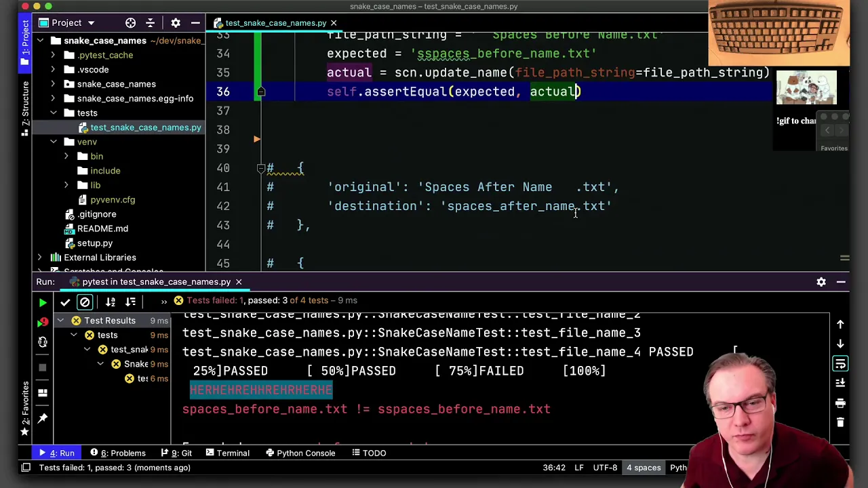Collapse venv folder

[x=53, y=142]
